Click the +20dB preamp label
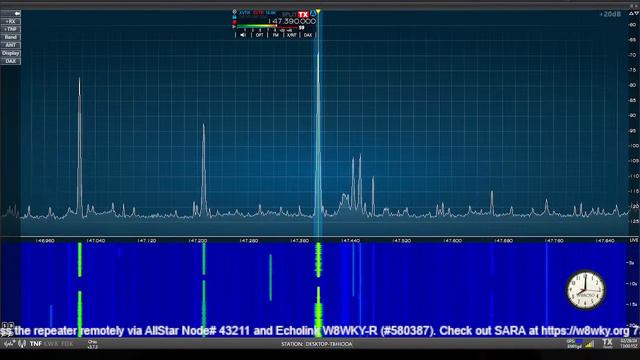Screen dimensions: 640x360 point(610,14)
